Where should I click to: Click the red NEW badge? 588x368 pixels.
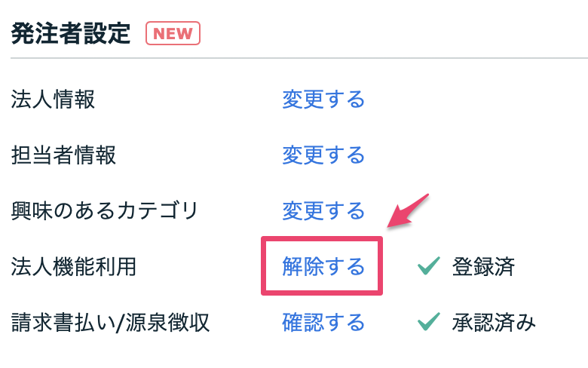point(173,33)
